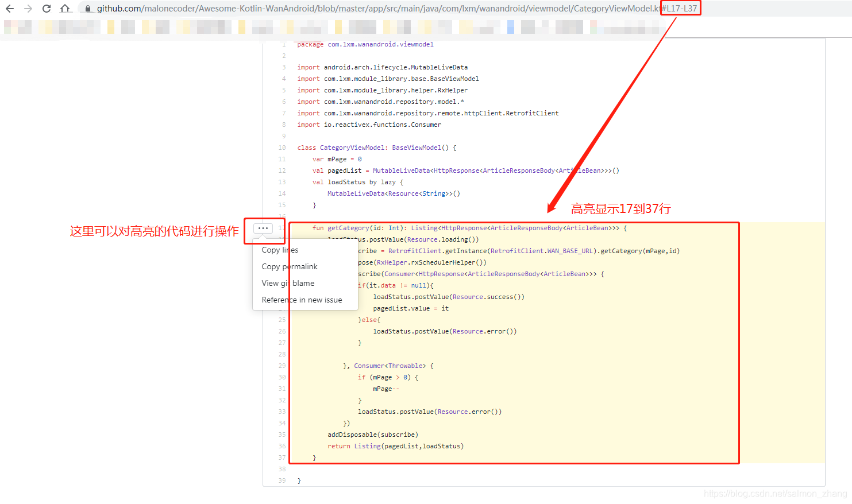The height and width of the screenshot is (504, 852).
Task: Click the Consumer<Throwable> line
Action: [x=388, y=366]
